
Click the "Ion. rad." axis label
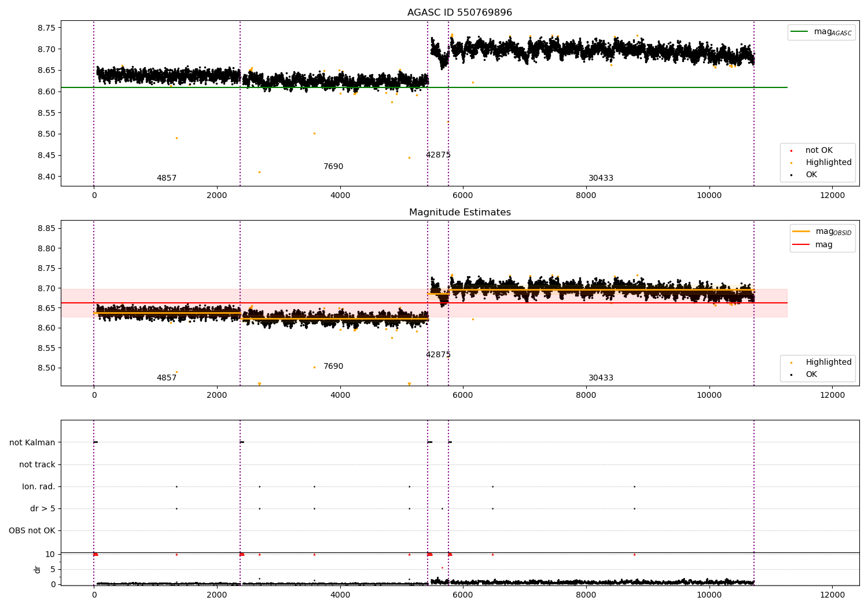tap(39, 487)
